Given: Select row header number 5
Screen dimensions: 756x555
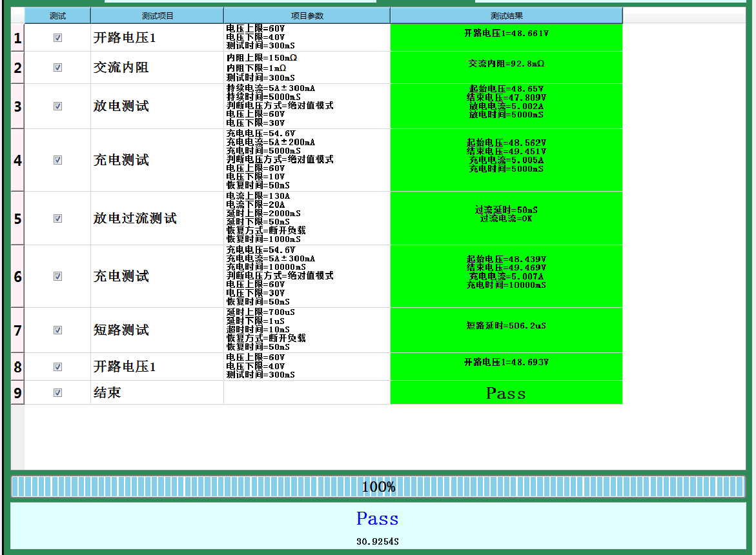Looking at the screenshot, I should pyautogui.click(x=17, y=219).
